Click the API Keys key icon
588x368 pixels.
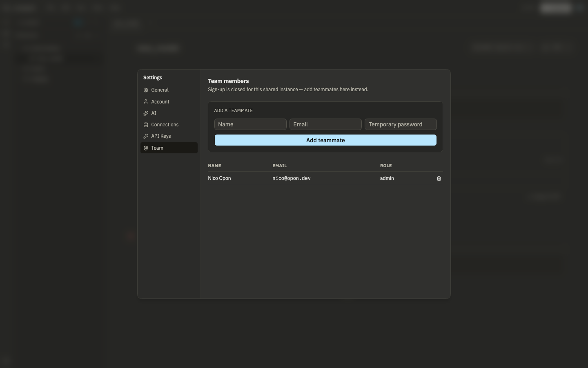point(146,136)
